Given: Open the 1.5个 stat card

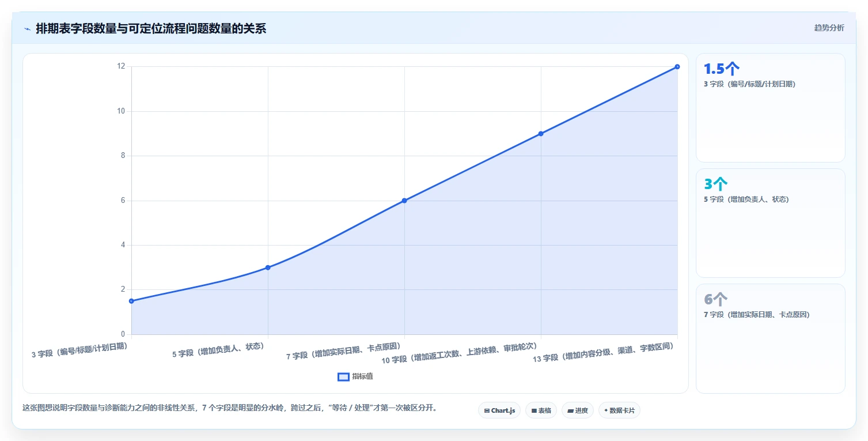Looking at the screenshot, I should tap(771, 108).
